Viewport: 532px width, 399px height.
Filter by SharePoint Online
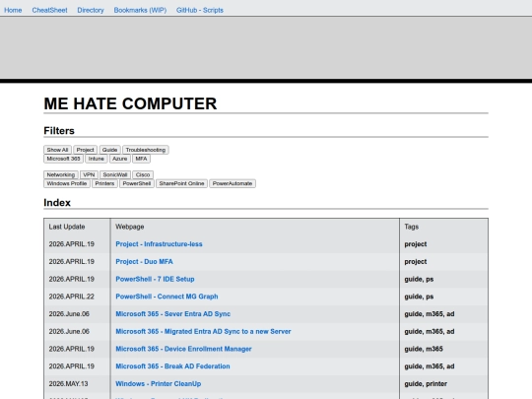pyautogui.click(x=181, y=183)
